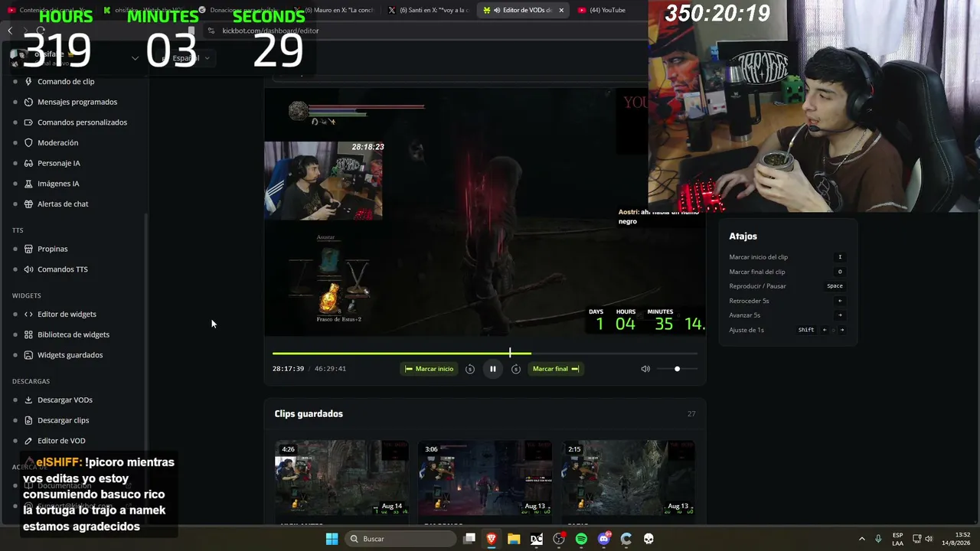The height and width of the screenshot is (551, 980).
Task: Click the Marcar inicio button
Action: tap(429, 369)
